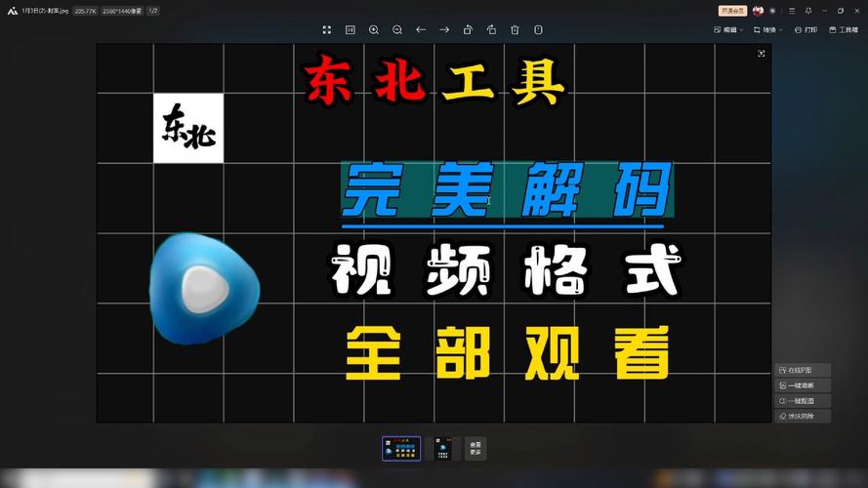Rotate image with the first rotate icon

pos(468,30)
